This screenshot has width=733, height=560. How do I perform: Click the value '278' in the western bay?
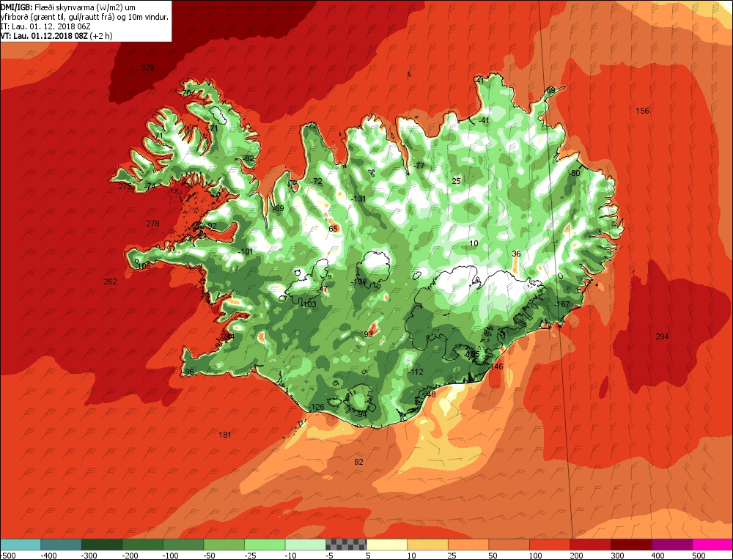tap(153, 224)
